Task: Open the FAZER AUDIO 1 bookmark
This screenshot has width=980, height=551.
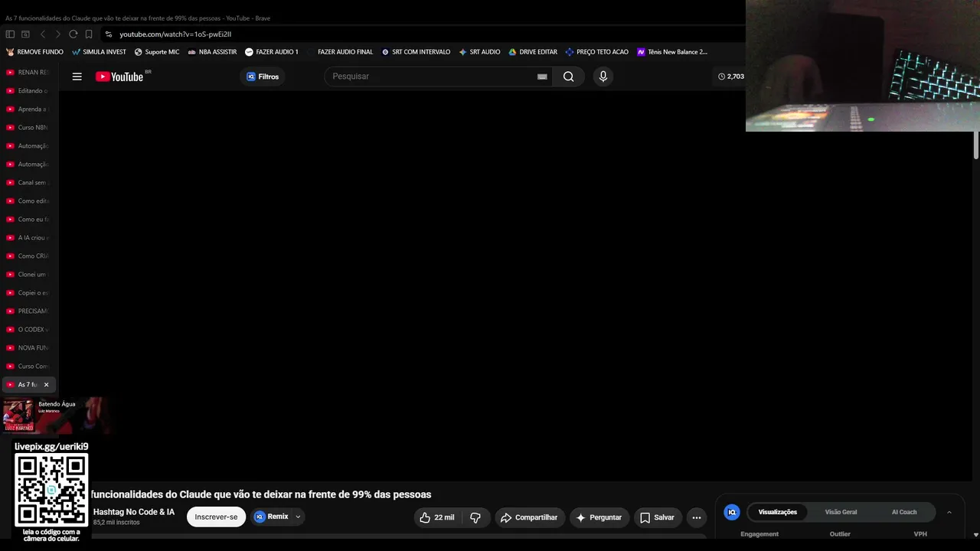Action: click(271, 52)
